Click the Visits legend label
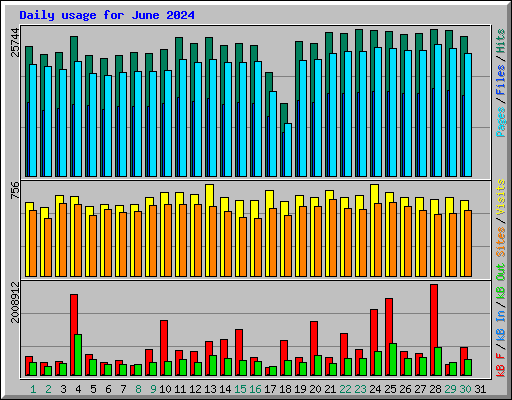Image resolution: width=512 pixels, height=400 pixels. 500,197
